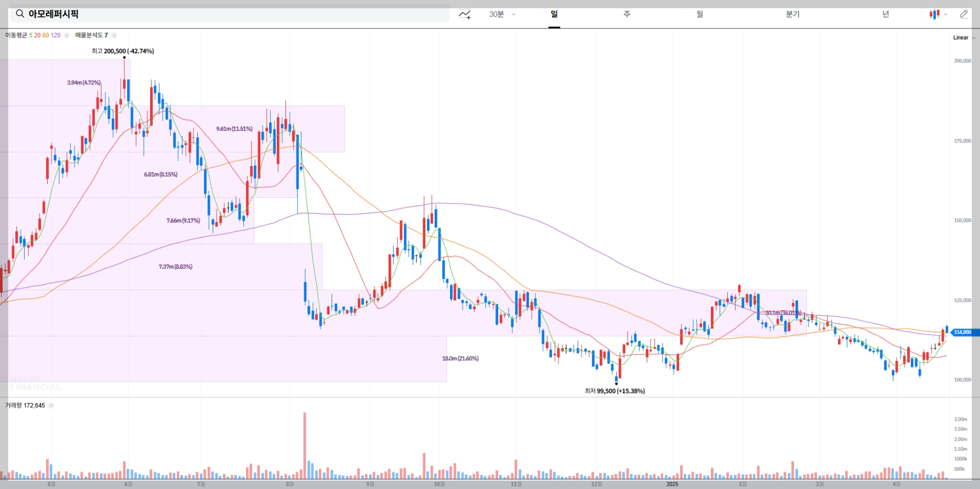Activate the pencil drawing tool
Screen dimensions: 980x489
coord(964,14)
